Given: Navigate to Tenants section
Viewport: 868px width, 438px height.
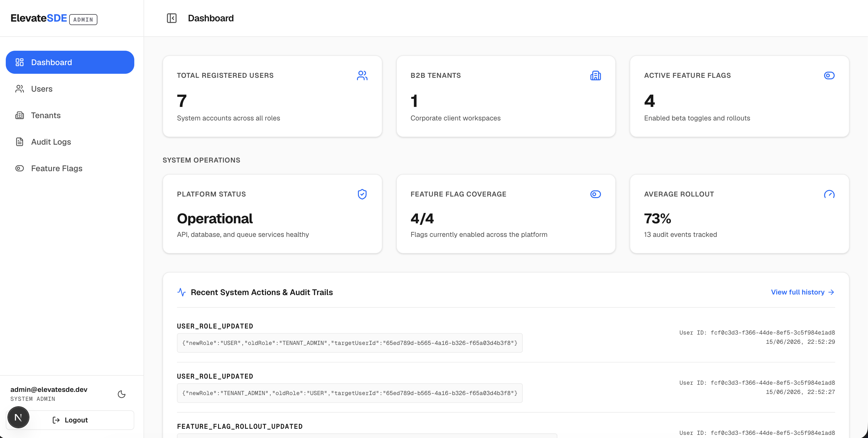Looking at the screenshot, I should click(x=70, y=115).
